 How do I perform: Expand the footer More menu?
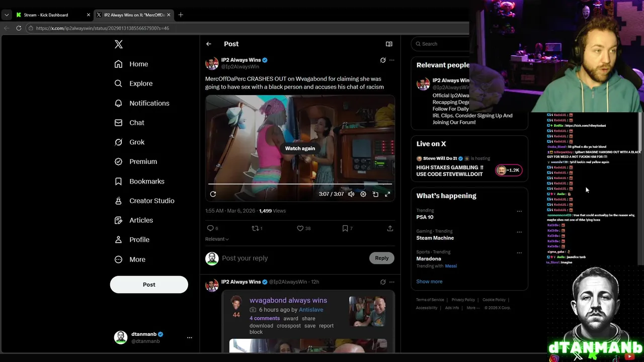point(473,308)
